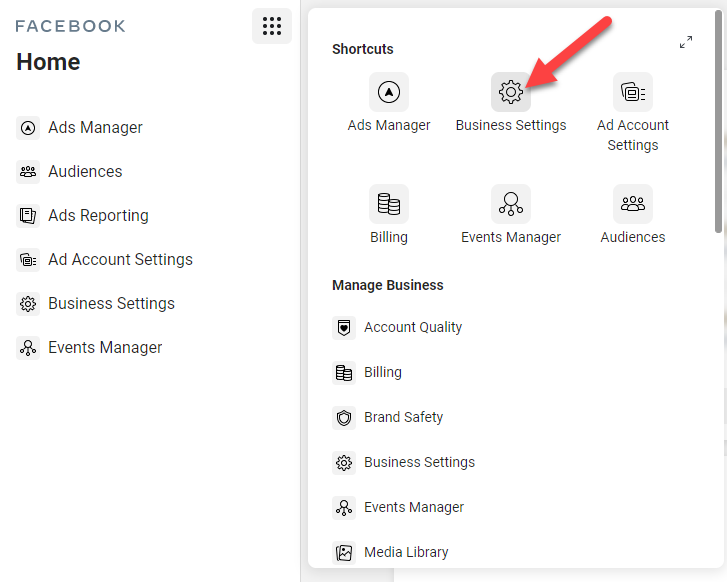Select Events Manager label in left navigation

coord(105,348)
